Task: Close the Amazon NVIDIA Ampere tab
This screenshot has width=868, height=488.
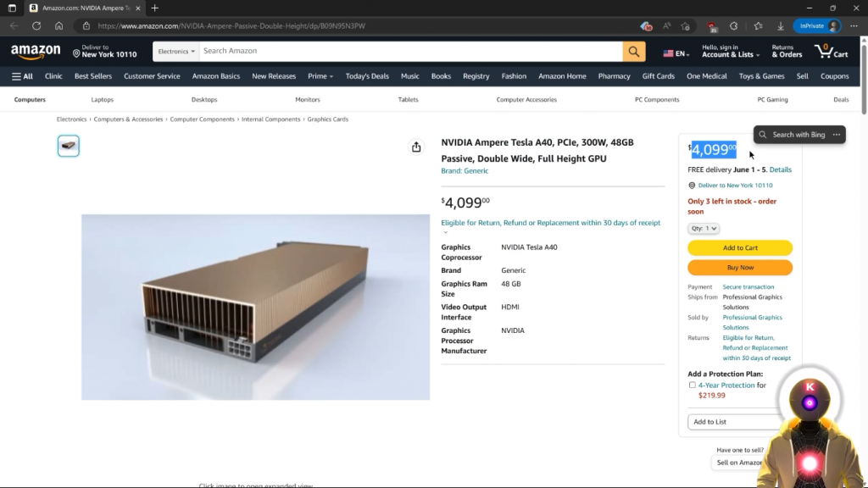Action: (138, 8)
